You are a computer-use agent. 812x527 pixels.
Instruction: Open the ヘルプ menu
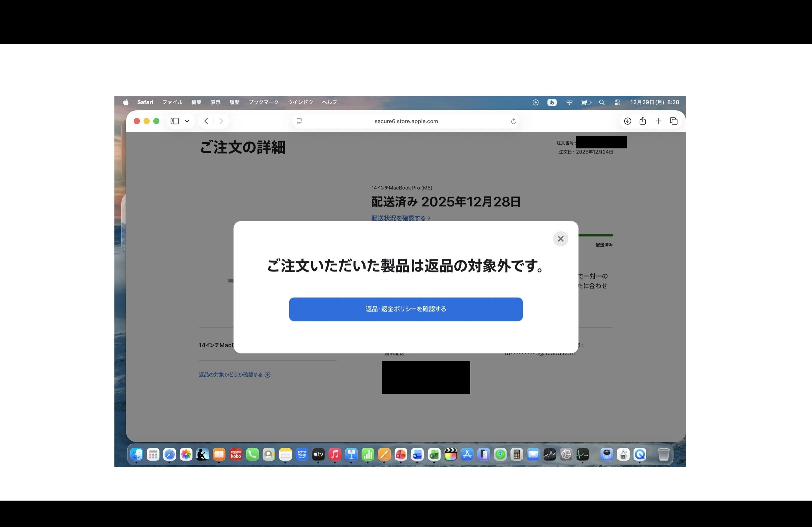(x=330, y=102)
